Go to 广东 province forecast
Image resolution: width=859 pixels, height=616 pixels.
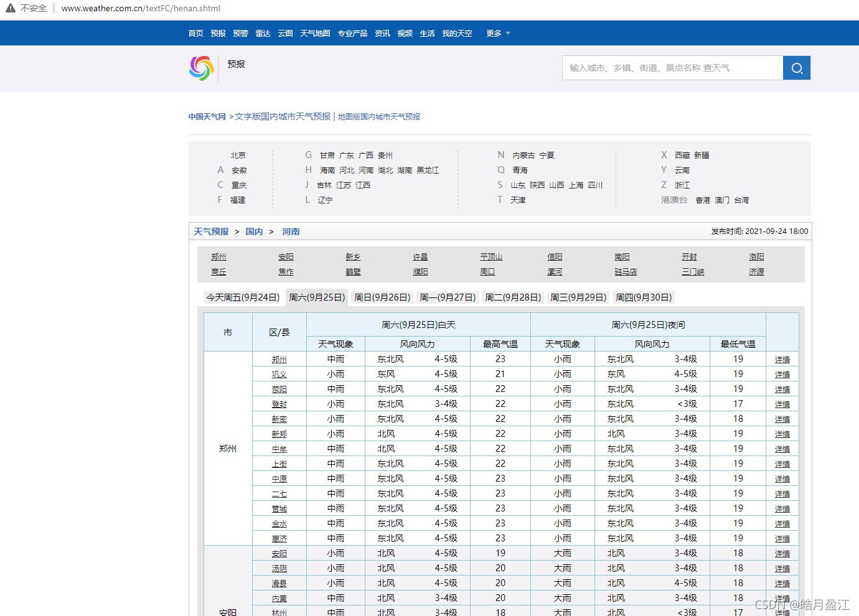coord(347,156)
